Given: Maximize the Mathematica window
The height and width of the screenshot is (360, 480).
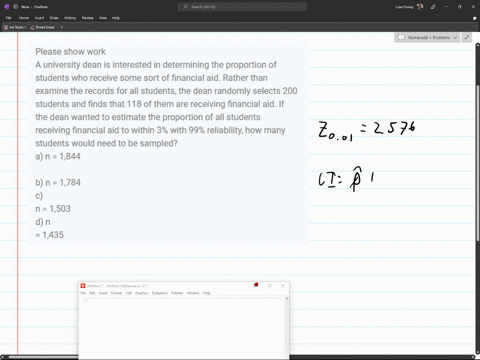Looking at the screenshot, I should point(270,286).
